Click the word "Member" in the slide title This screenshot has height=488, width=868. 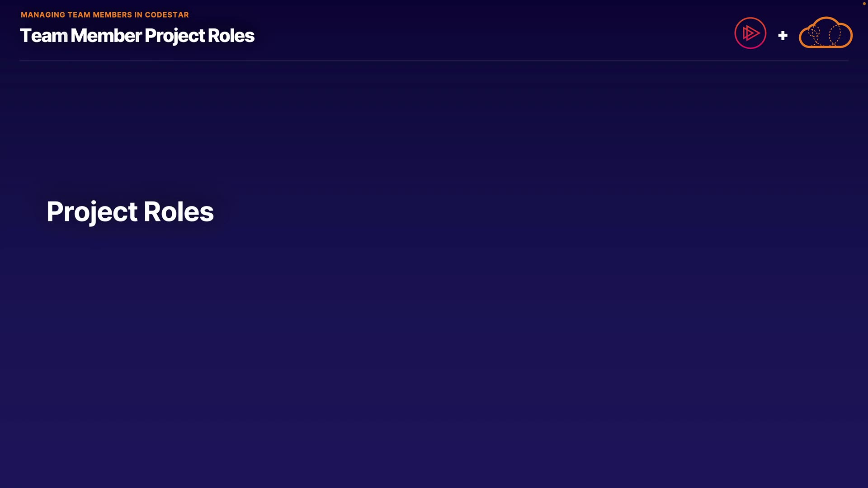tap(106, 36)
